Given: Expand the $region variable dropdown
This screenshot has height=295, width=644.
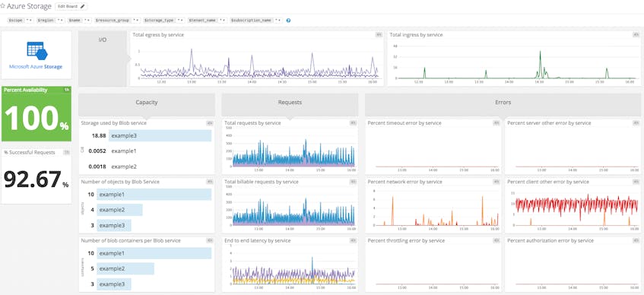Looking at the screenshot, I should [x=60, y=20].
